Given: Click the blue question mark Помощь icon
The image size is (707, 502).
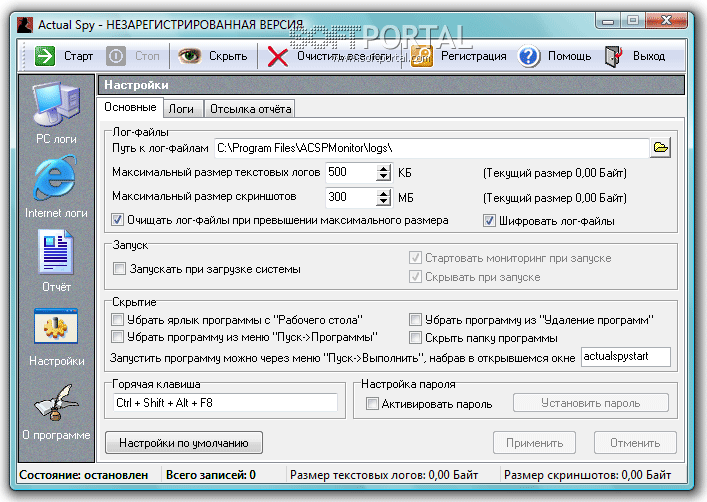Looking at the screenshot, I should pos(529,56).
